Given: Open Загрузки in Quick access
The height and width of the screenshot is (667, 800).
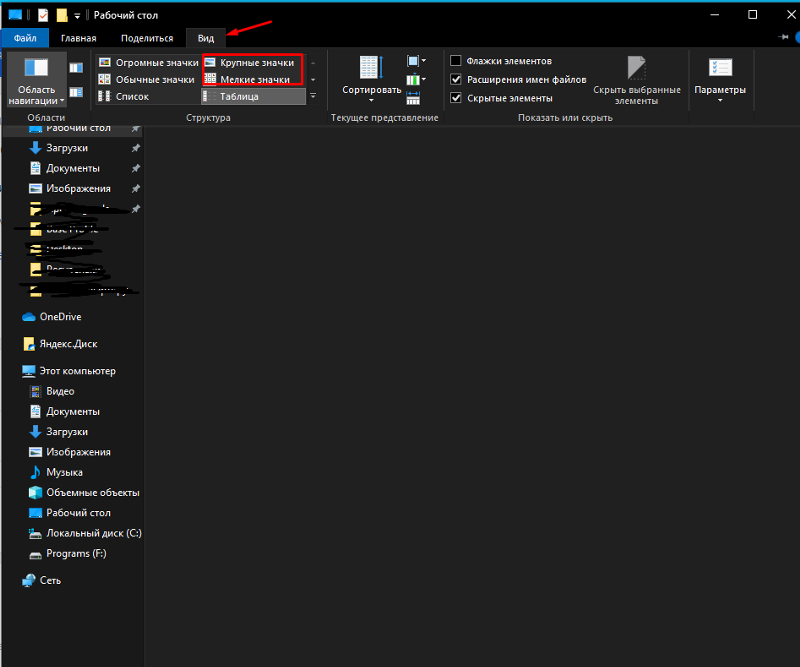Looking at the screenshot, I should coord(67,148).
